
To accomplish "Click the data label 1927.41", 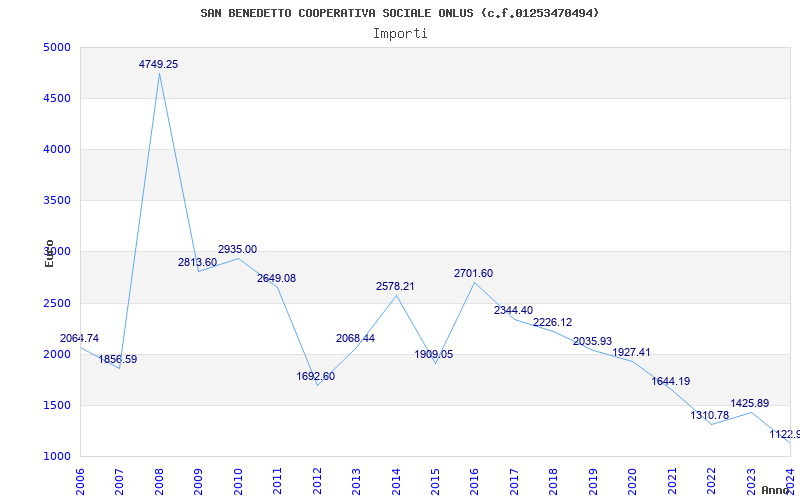I will coord(632,353).
